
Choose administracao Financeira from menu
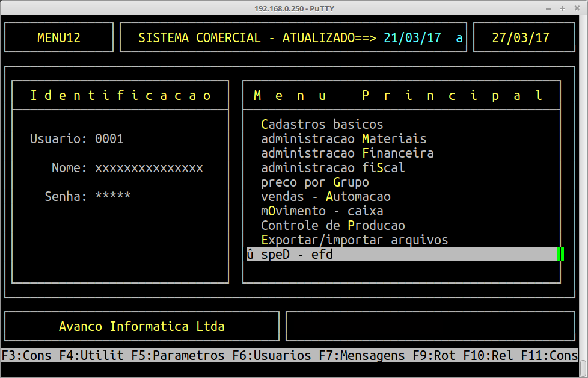pyautogui.click(x=347, y=153)
